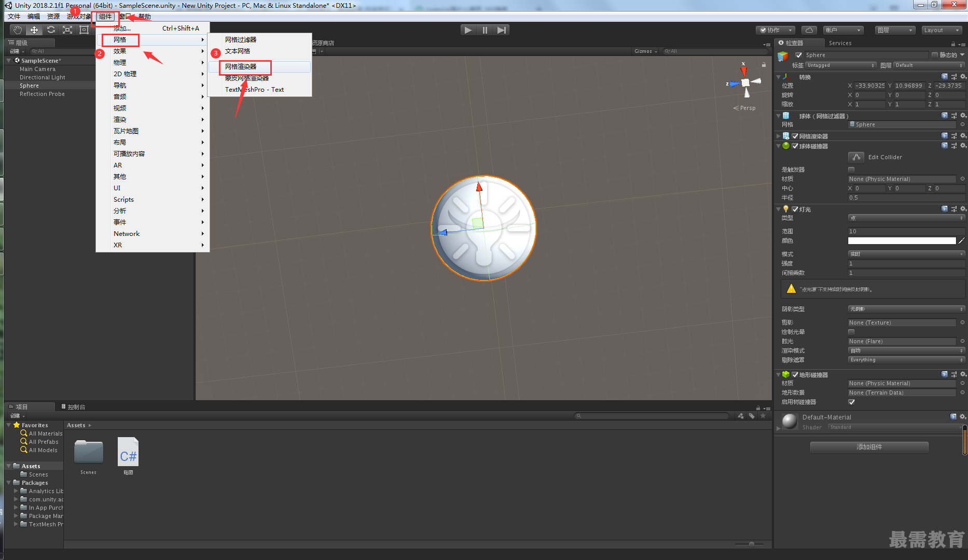968x560 pixels.
Task: Switch to the Services tab
Action: (840, 43)
